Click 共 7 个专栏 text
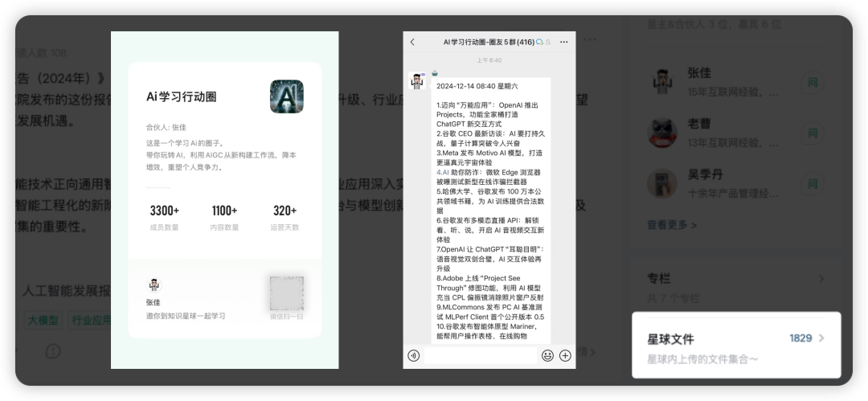The height and width of the screenshot is (401, 868). coord(674,298)
